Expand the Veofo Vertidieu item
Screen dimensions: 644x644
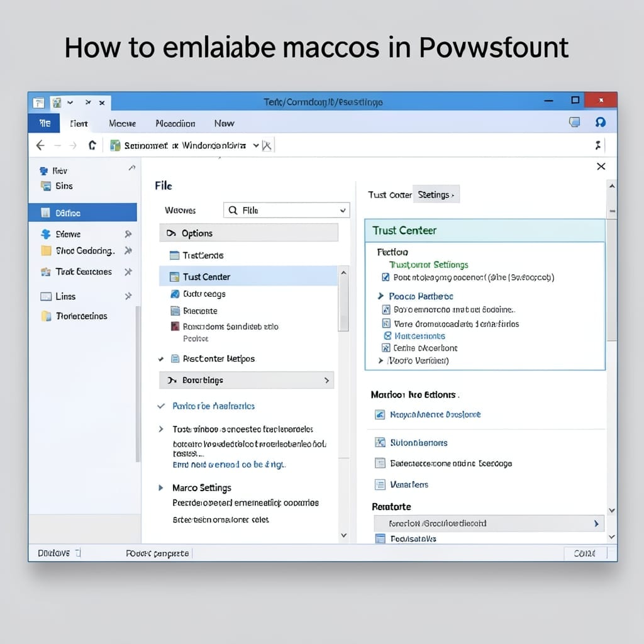coord(380,360)
